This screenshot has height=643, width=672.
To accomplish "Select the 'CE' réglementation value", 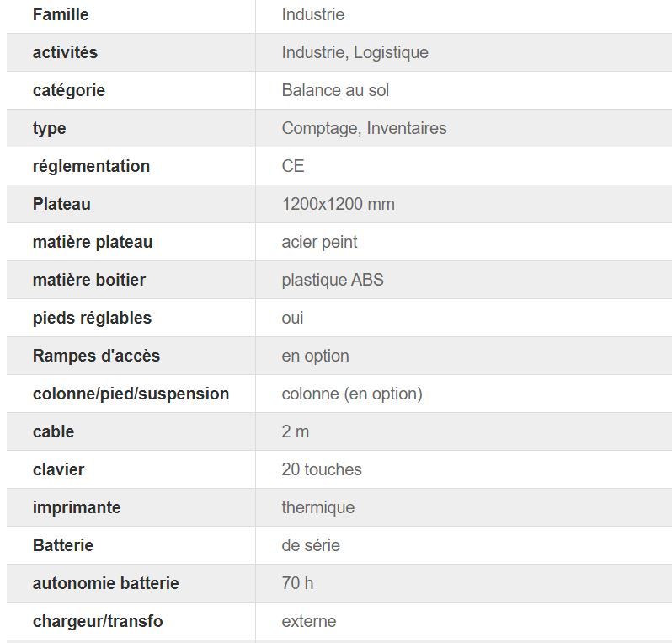I will 293,166.
